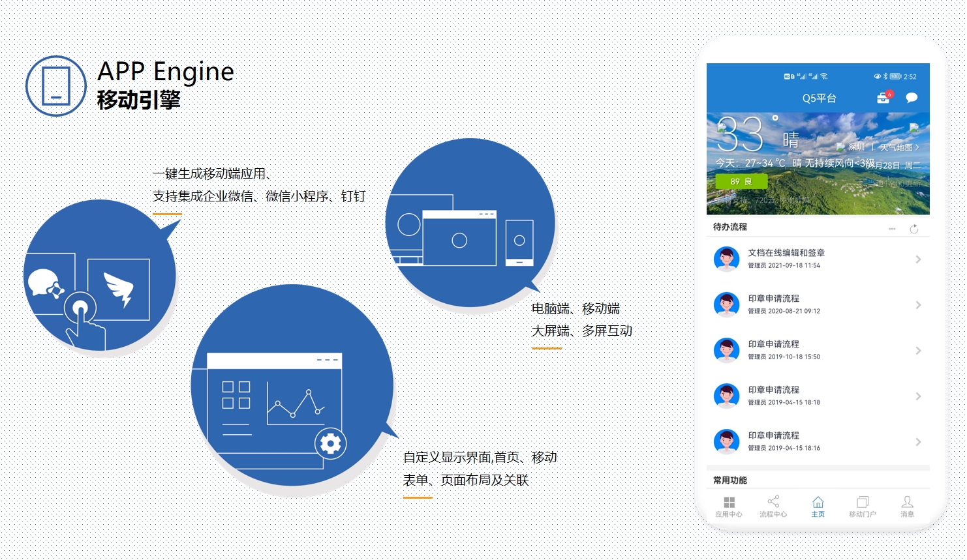Click the APP Engine phone logo icon

(56, 86)
